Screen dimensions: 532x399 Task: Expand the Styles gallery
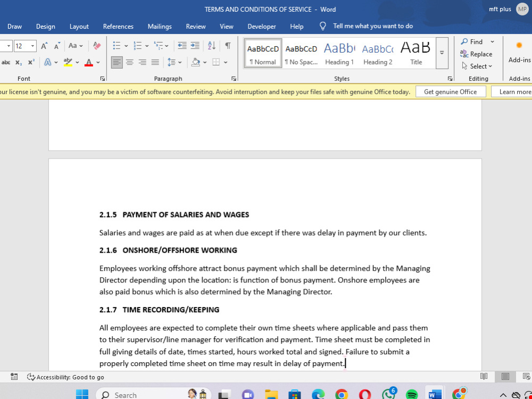(x=442, y=53)
